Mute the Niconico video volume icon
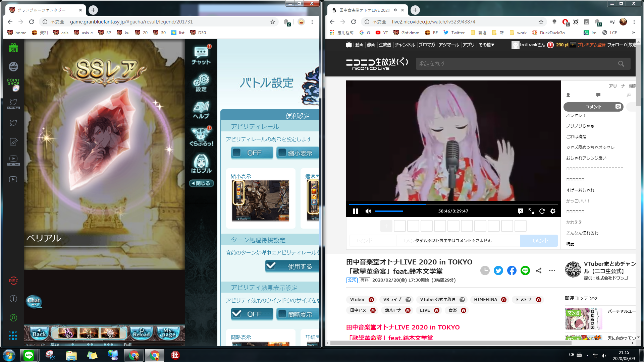 click(368, 211)
